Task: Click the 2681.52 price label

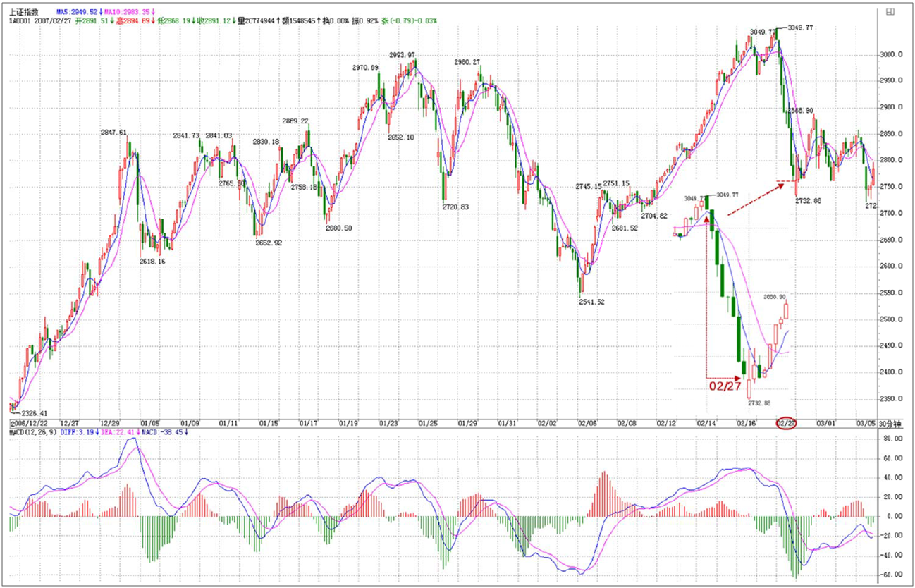Action: 625,228
